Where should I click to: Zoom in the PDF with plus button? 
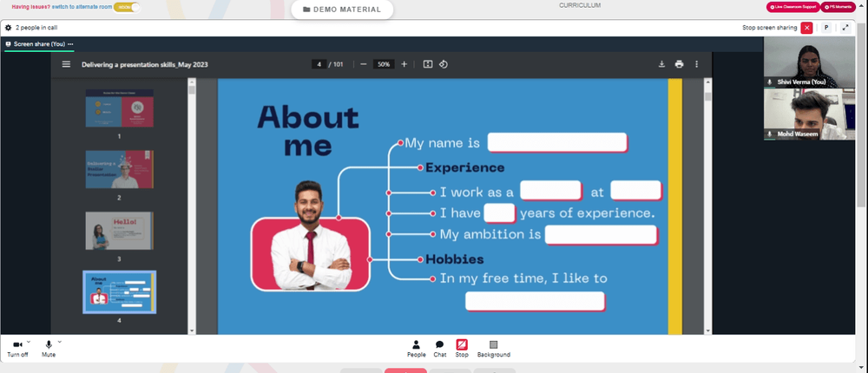click(x=404, y=64)
